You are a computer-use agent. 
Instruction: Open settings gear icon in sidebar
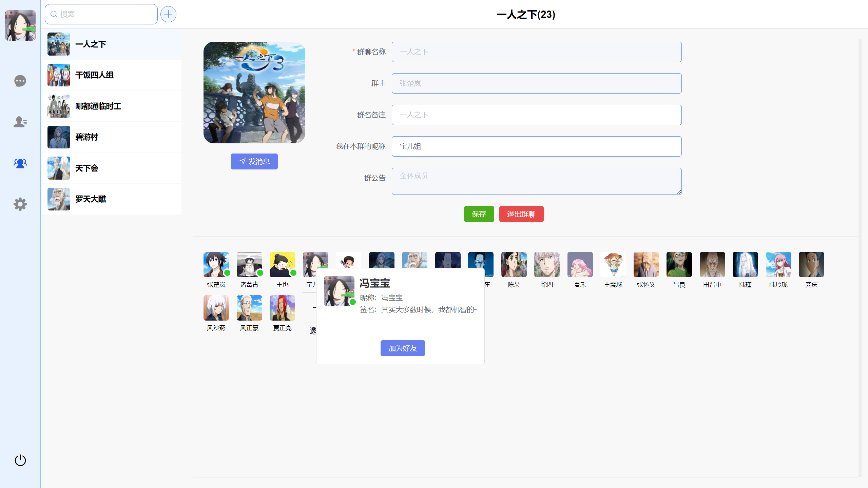[20, 204]
